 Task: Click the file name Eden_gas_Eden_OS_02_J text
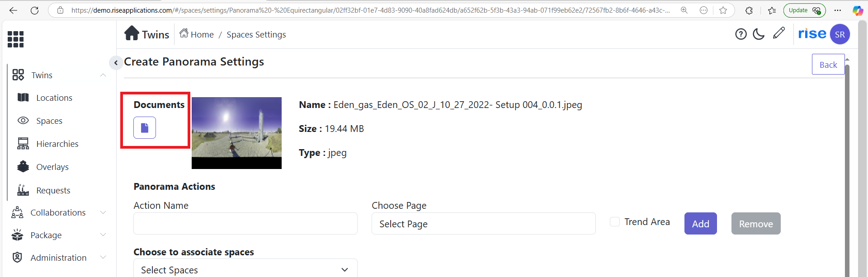pyautogui.click(x=458, y=105)
